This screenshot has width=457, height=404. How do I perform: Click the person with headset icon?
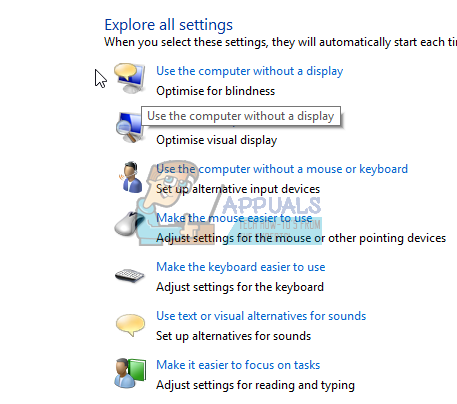[130, 177]
